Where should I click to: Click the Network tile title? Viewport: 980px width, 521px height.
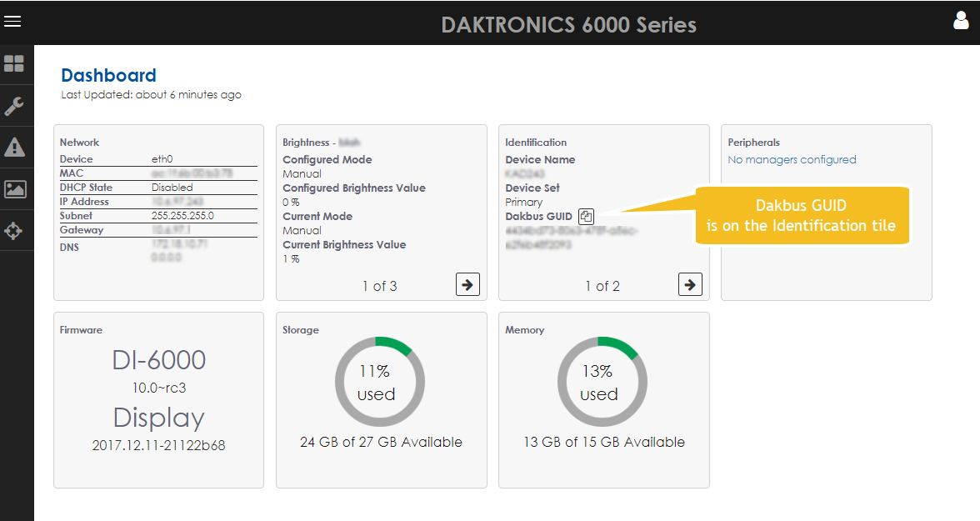click(79, 143)
